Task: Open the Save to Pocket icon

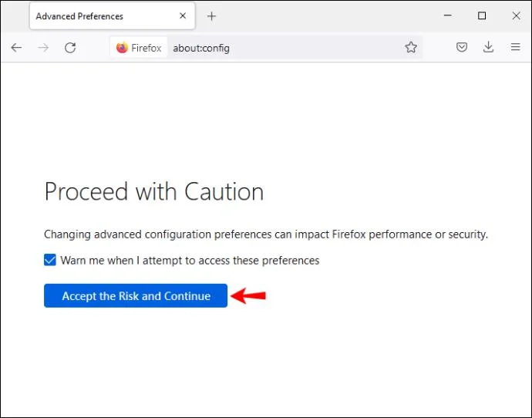Action: coord(461,47)
